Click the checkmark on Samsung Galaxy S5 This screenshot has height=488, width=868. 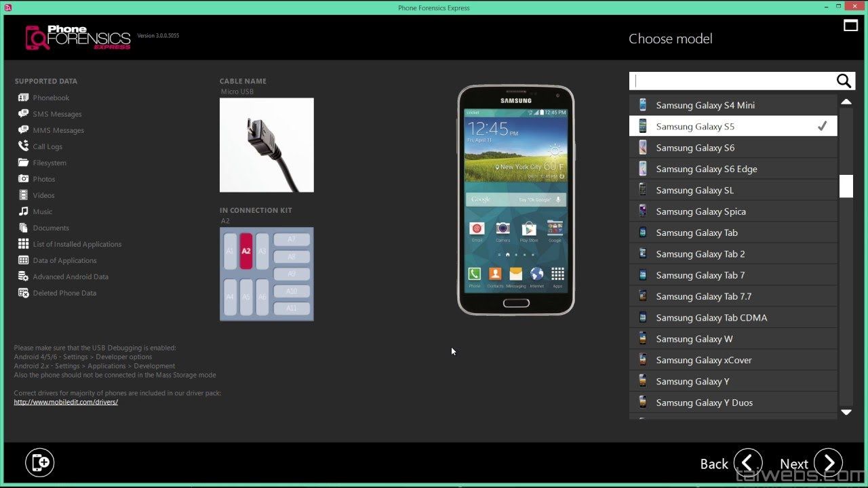822,126
